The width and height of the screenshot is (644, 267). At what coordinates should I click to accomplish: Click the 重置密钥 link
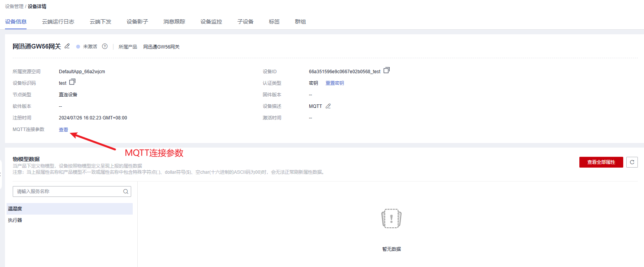pyautogui.click(x=335, y=83)
